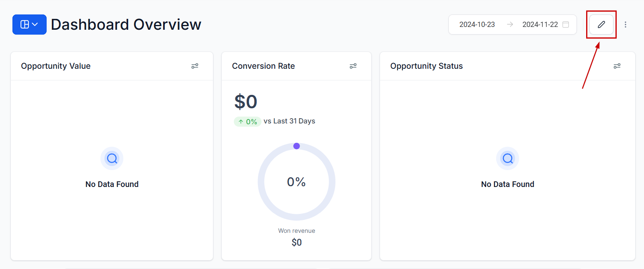Screen dimensions: 644x269
Task: Open the calendar icon in date range
Action: 566,25
